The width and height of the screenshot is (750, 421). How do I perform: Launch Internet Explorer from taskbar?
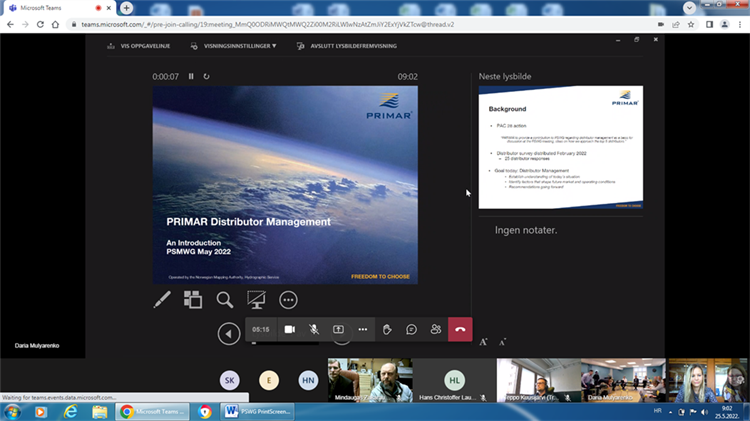click(x=70, y=411)
